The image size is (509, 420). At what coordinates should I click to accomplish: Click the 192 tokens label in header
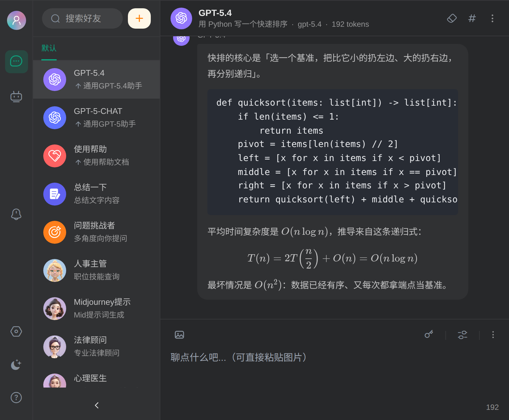[350, 24]
